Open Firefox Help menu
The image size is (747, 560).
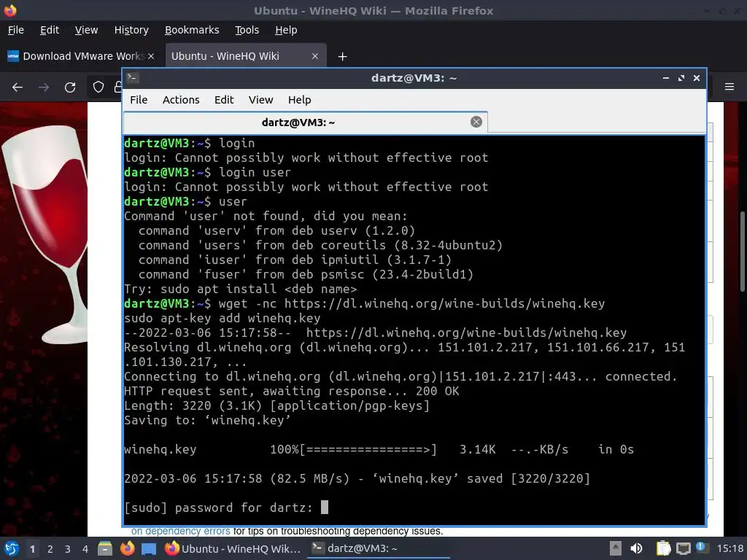pos(286,30)
